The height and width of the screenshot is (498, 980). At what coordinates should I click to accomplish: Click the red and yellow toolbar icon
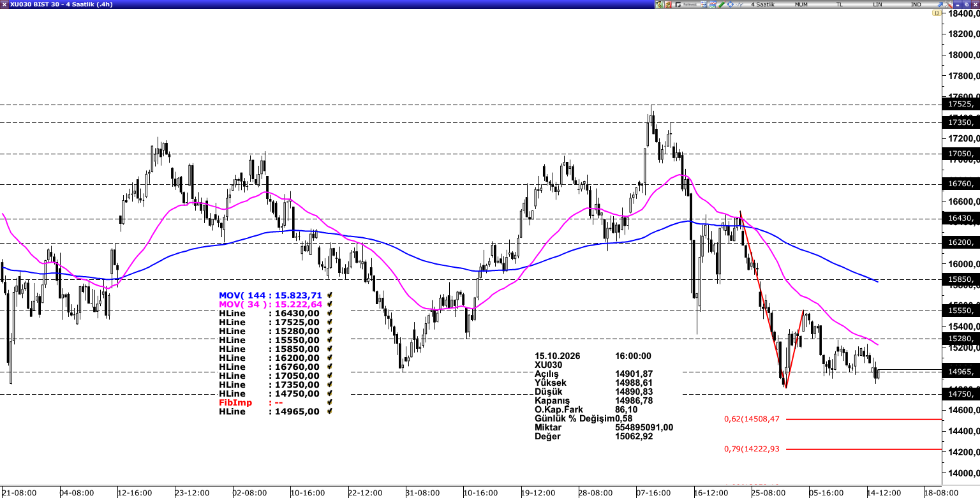coord(668,4)
